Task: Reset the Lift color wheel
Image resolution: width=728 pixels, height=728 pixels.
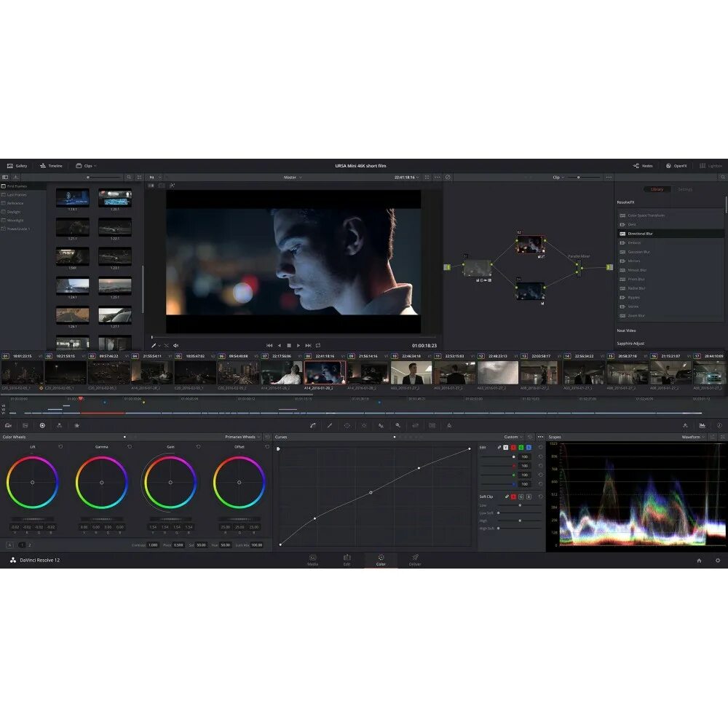Action: pos(60,447)
